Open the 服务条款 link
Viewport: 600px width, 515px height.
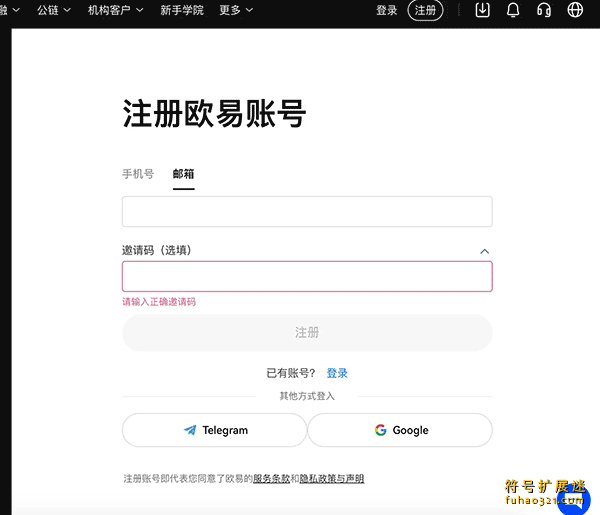[x=271, y=479]
